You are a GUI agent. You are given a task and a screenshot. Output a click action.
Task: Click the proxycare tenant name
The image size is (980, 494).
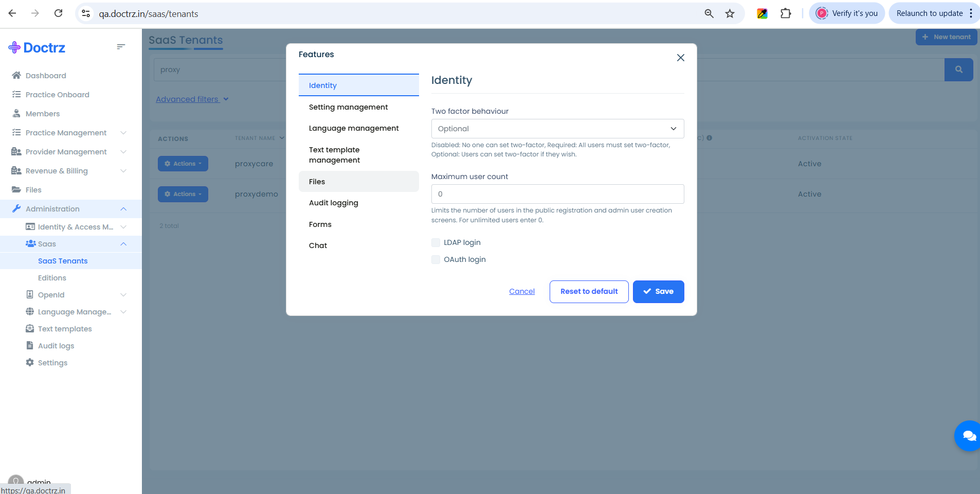pos(254,164)
